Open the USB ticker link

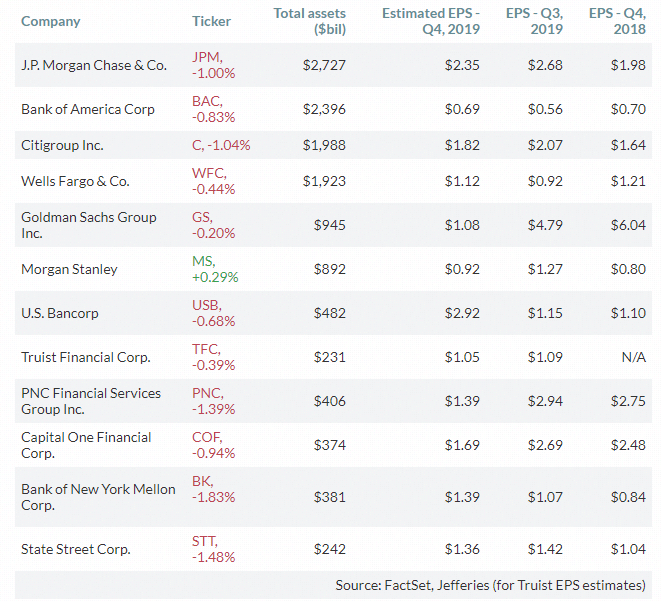[208, 306]
